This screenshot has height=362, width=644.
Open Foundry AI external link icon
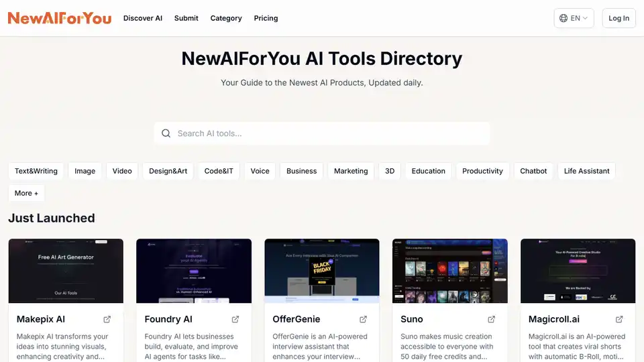(x=235, y=319)
